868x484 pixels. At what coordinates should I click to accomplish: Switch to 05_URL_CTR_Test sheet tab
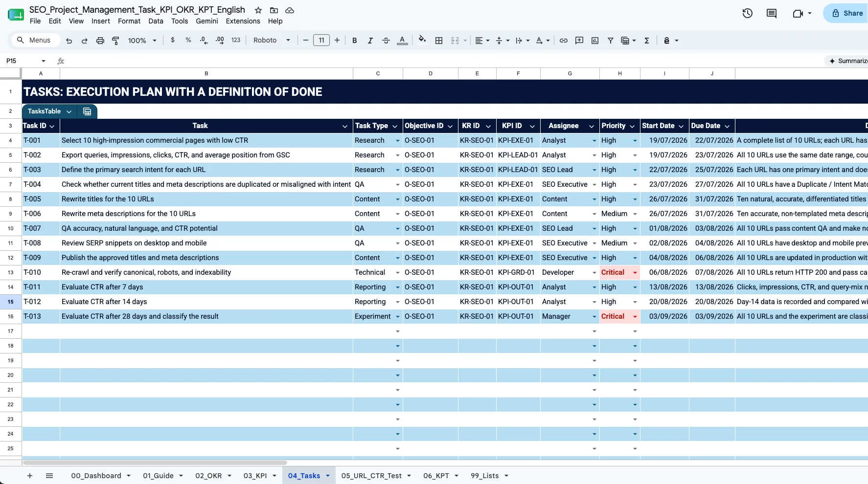point(371,476)
